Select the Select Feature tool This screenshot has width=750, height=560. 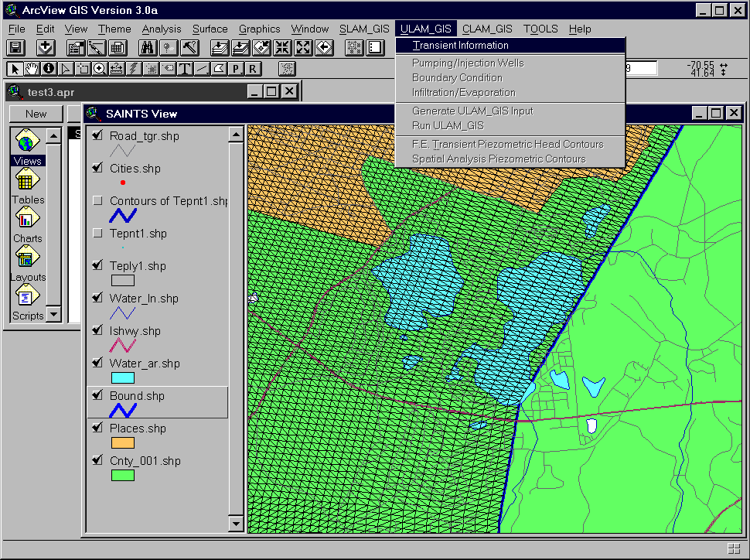point(83,69)
